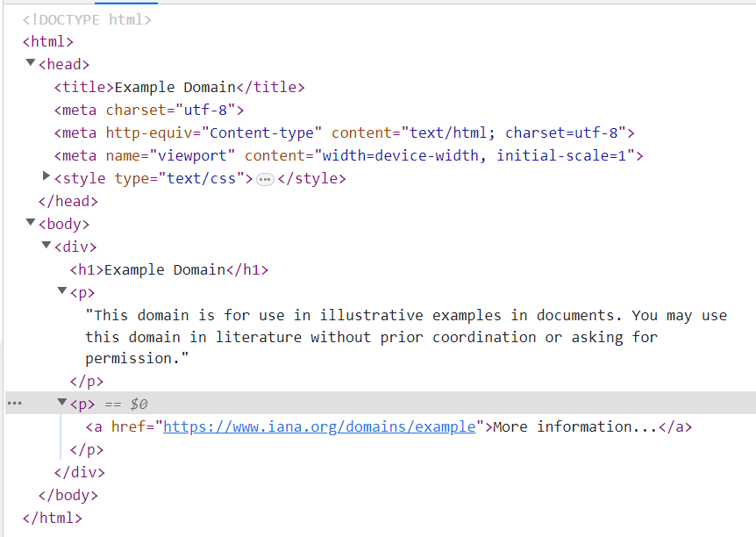Select the <body> tag row
Image resolution: width=756 pixels, height=537 pixels.
[64, 224]
